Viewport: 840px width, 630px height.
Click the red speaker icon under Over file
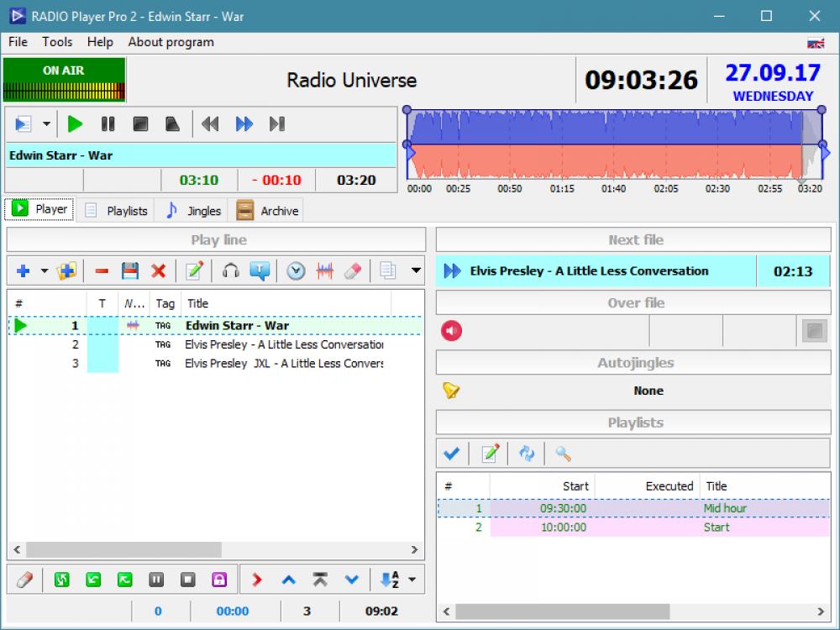(451, 330)
